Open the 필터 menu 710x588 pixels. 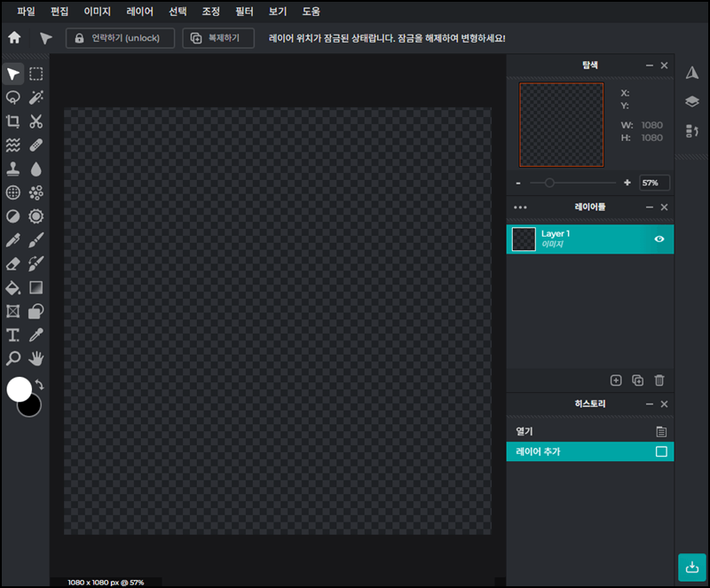click(x=244, y=12)
